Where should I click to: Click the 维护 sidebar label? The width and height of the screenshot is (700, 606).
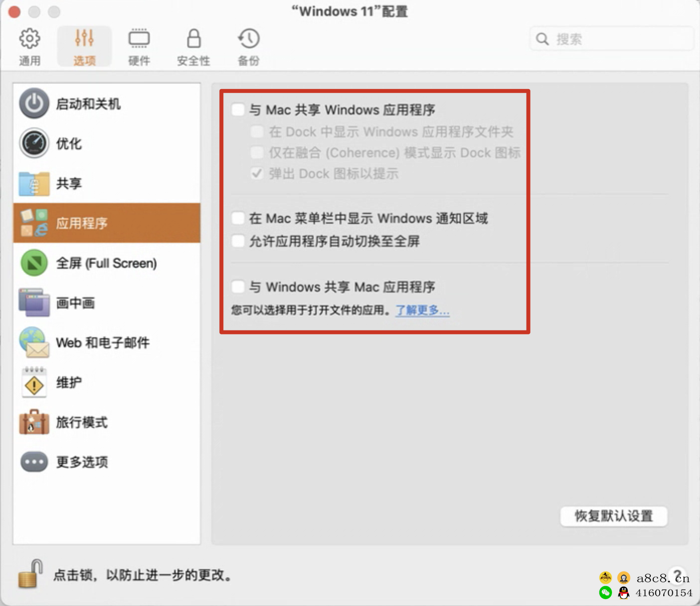[x=69, y=383]
